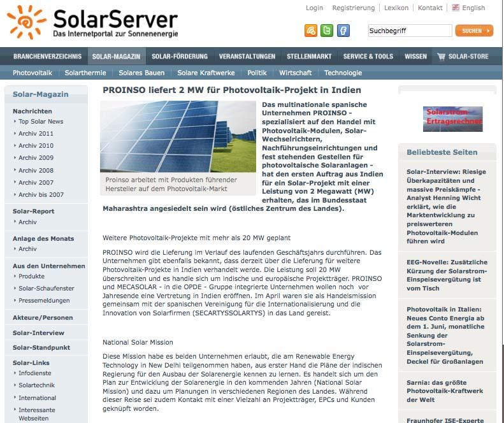Click the shopping cart icon in Solar-Store
Viewport: 504px width, 423px height.
441,57
